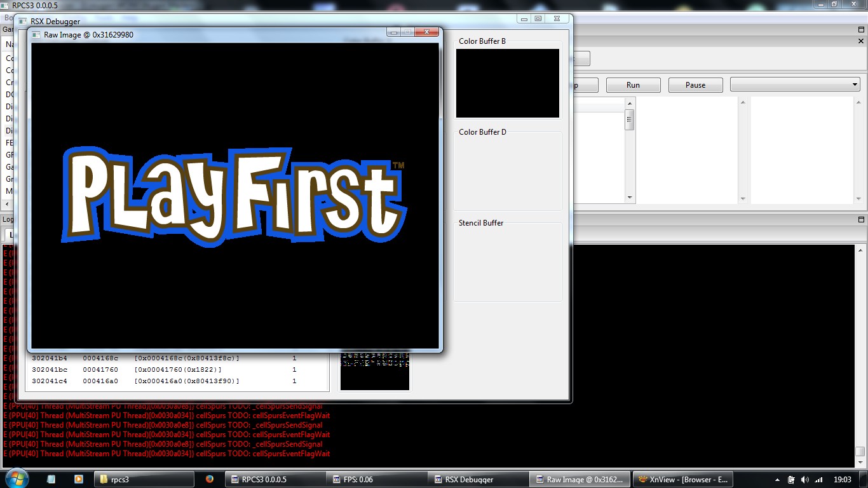Open the pinned notepad-style taskbar icon
This screenshot has width=868, height=488.
click(51, 479)
